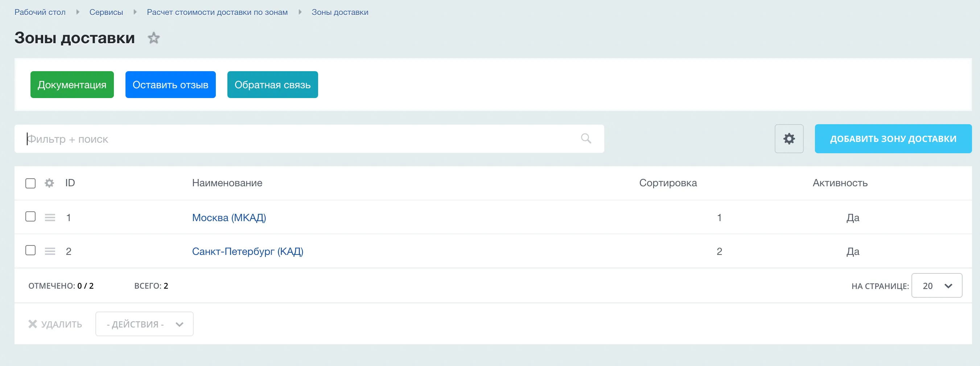The width and height of the screenshot is (980, 366).
Task: Click the Всего: 2 counter
Action: click(x=151, y=286)
